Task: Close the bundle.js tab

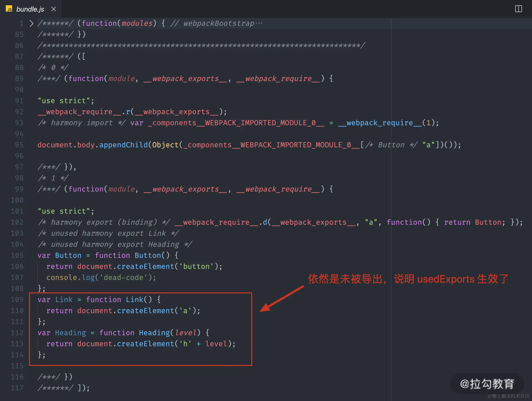Action: [54, 9]
